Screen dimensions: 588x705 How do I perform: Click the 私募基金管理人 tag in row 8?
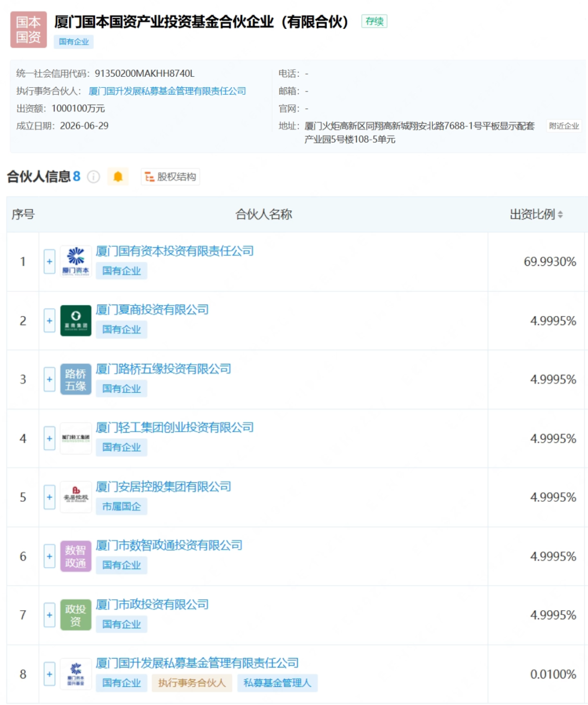277,683
